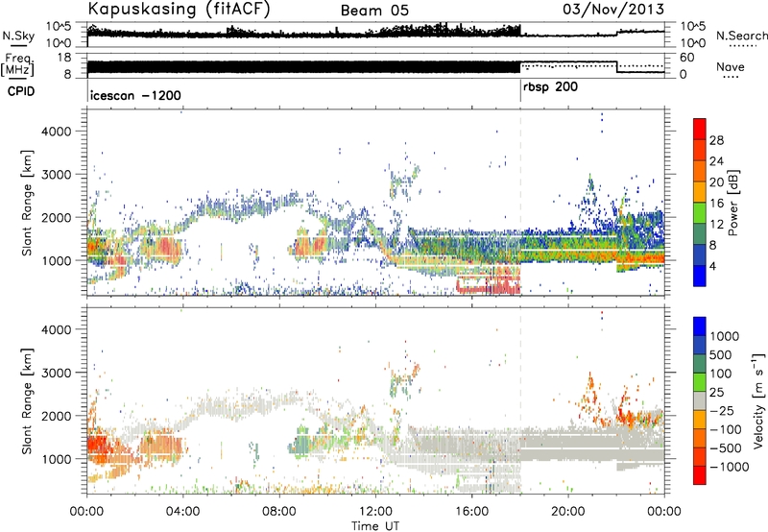
Task: Click the 4 label on Power colorbar
Action: 713,267
